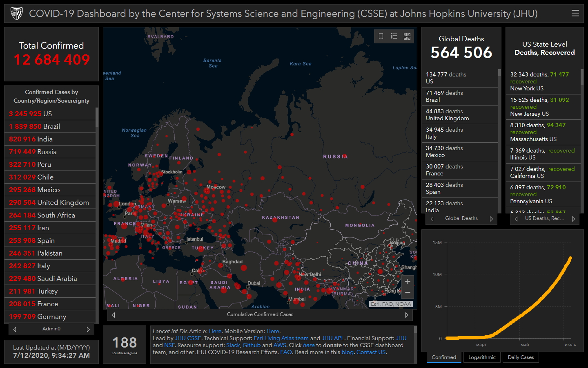Advance the Global Deaths panel right arrow

[x=491, y=219]
